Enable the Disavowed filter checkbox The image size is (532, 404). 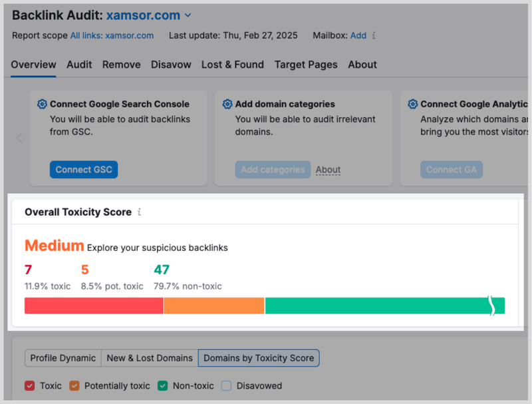click(226, 386)
